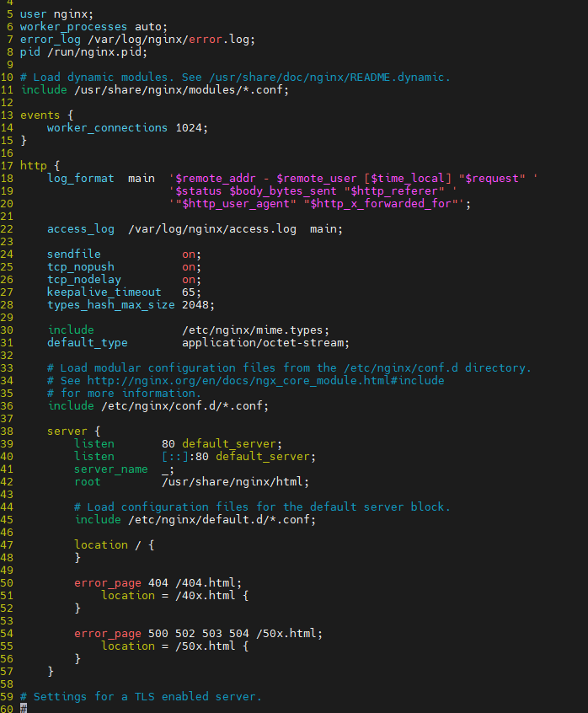Click nginx.org docs URL in comment

(265, 381)
